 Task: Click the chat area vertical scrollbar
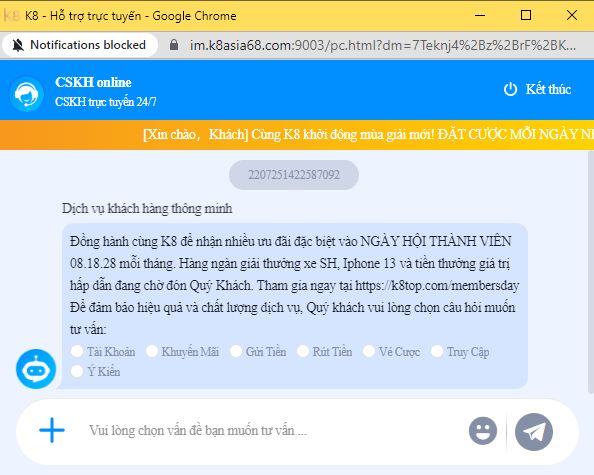pyautogui.click(x=591, y=272)
